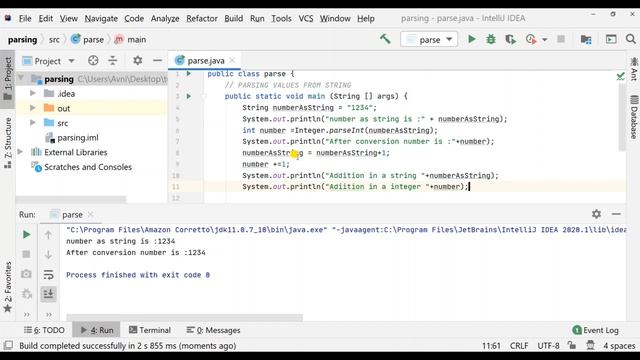Click up arrow in Run panel
This screenshot has height=360, width=640.
[48, 235]
